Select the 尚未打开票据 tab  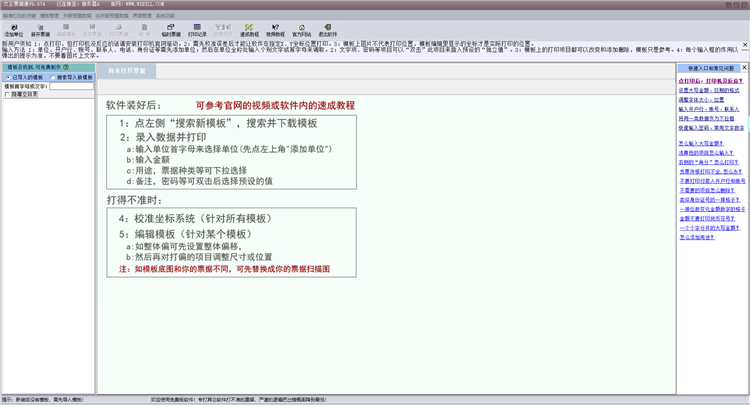coord(127,71)
